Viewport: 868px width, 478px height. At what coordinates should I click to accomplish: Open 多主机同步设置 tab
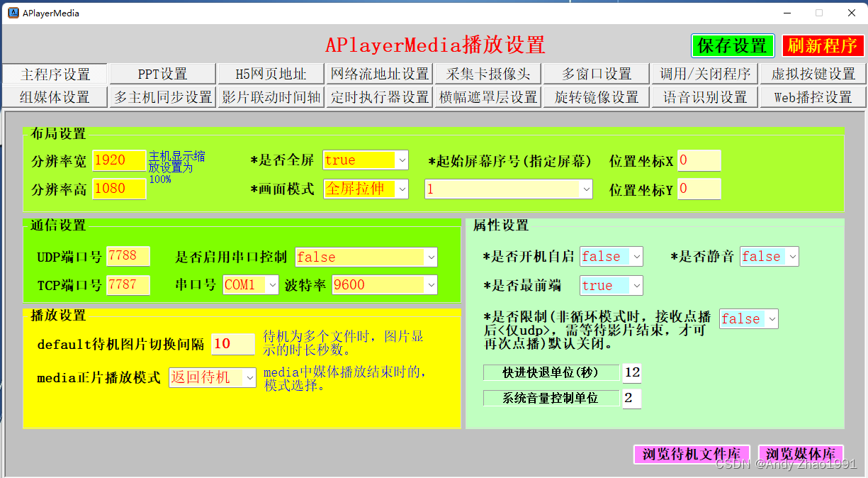coord(163,97)
